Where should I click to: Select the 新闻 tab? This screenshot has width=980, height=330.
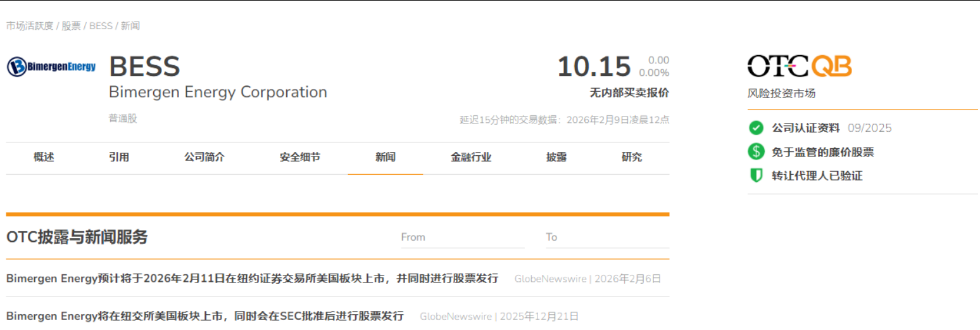(385, 158)
